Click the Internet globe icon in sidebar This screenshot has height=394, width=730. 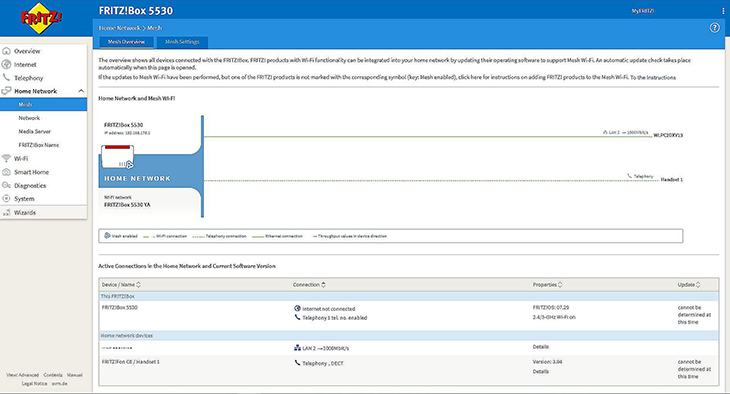(x=7, y=64)
